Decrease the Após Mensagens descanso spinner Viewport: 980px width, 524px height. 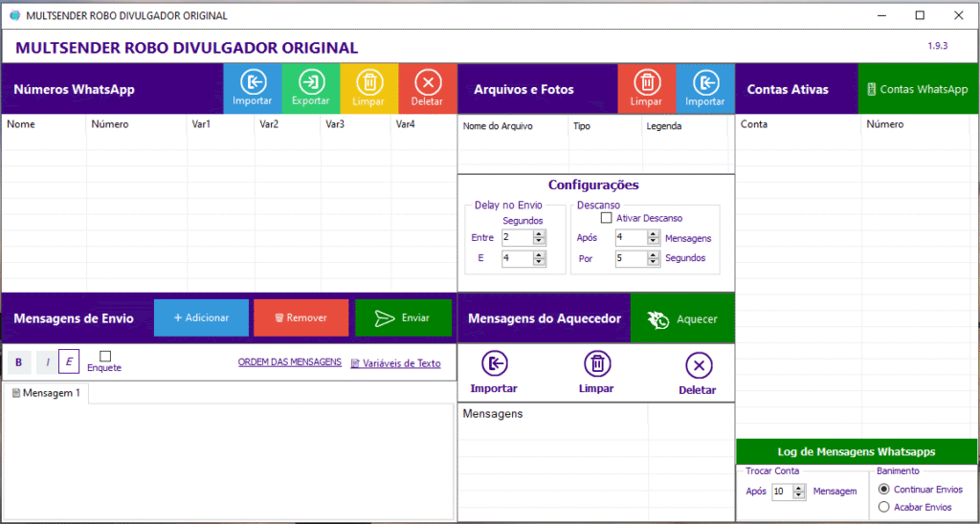(x=654, y=241)
